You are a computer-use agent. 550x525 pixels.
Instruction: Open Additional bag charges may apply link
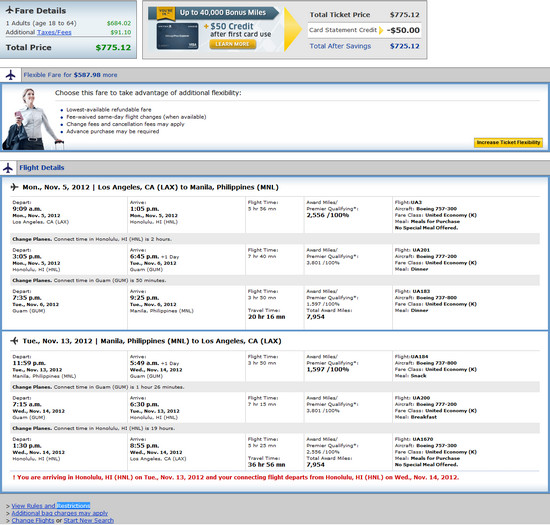tap(60, 513)
